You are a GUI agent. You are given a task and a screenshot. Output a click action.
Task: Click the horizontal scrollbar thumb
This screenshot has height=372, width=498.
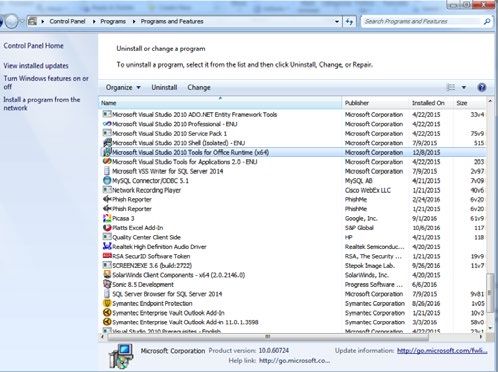tap(268, 337)
